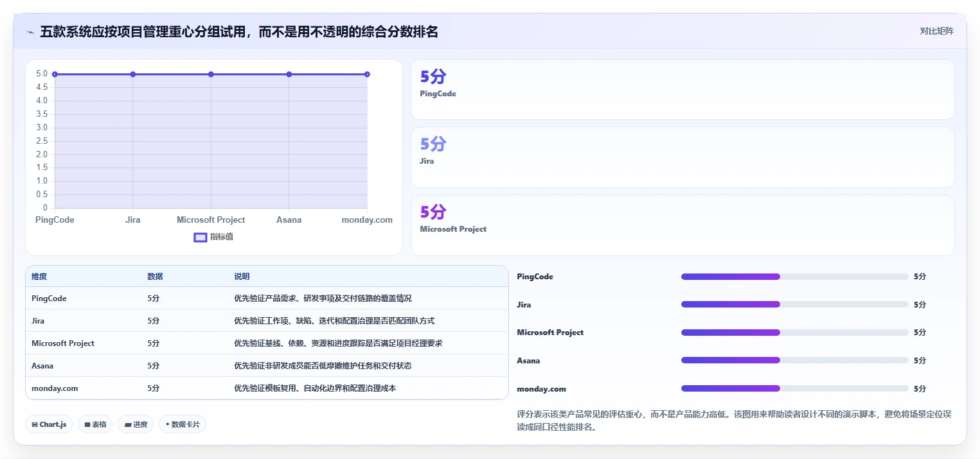Click the Chart.js tag chip
Screen dimensions: 980x459
click(x=49, y=424)
